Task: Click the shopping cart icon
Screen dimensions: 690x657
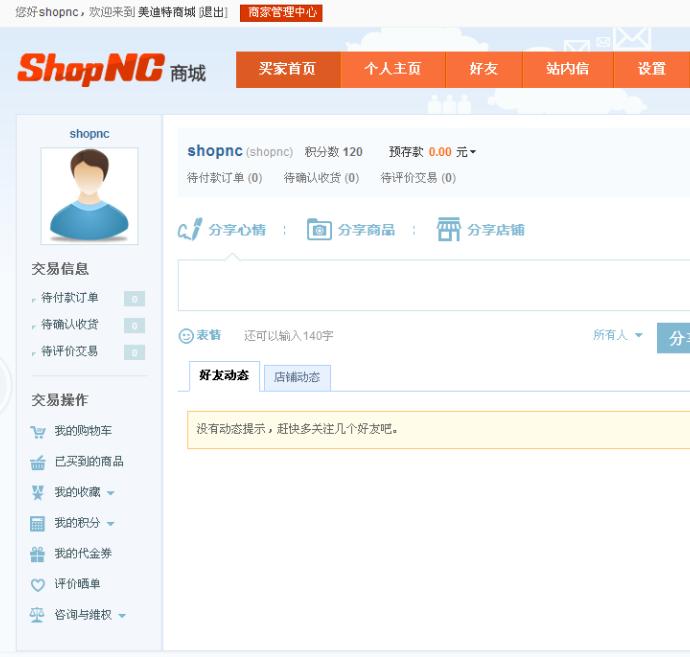Action: click(38, 432)
